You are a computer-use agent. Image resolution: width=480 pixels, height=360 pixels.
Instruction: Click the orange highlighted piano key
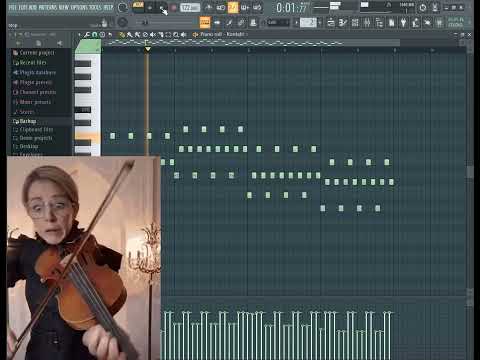pyautogui.click(x=87, y=137)
